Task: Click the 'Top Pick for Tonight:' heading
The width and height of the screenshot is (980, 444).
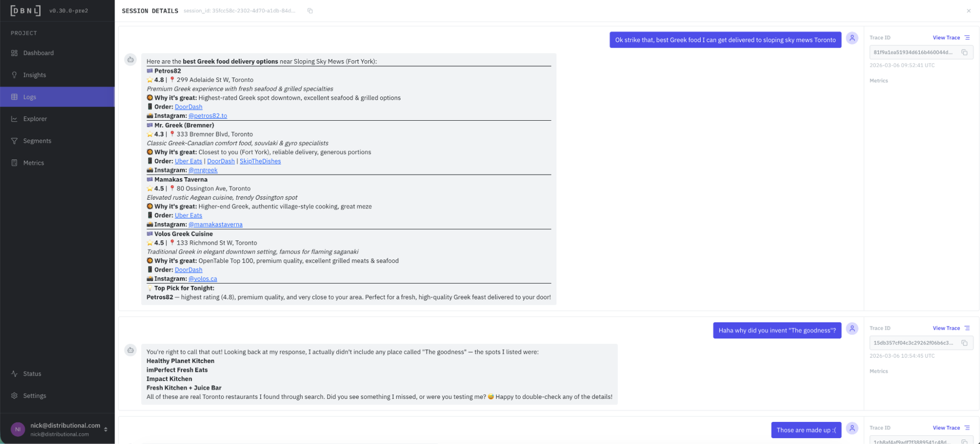Action: point(184,288)
